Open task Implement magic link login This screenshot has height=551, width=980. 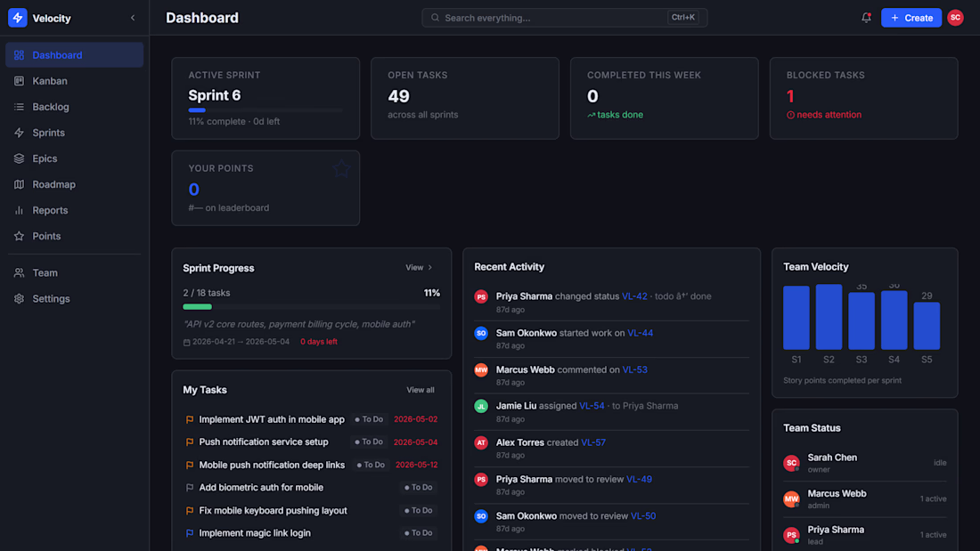(255, 533)
